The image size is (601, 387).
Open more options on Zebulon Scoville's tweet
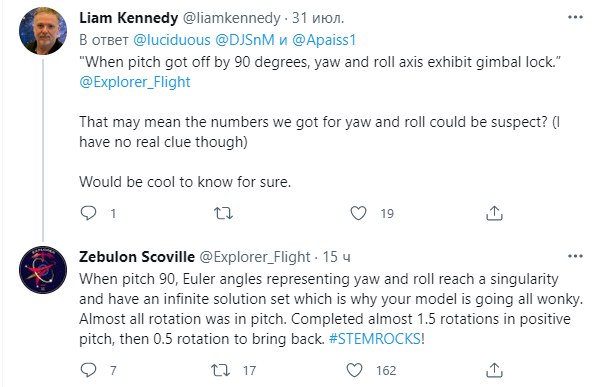[x=575, y=256]
